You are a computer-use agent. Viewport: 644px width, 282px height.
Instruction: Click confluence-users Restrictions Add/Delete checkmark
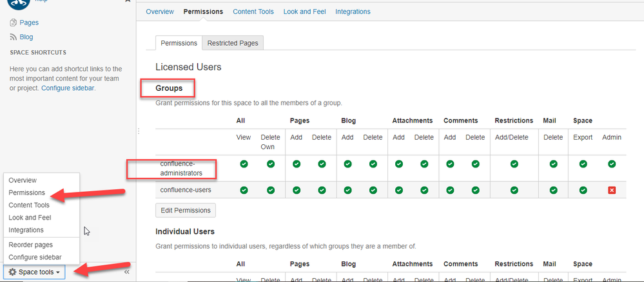coord(514,190)
